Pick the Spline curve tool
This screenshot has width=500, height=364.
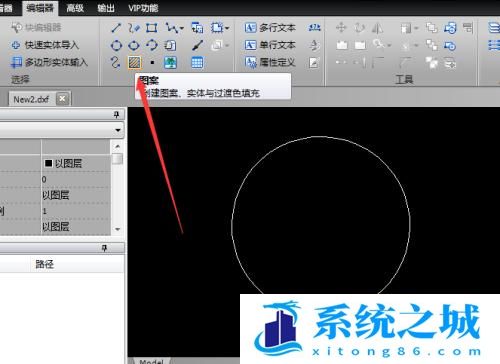click(115, 62)
